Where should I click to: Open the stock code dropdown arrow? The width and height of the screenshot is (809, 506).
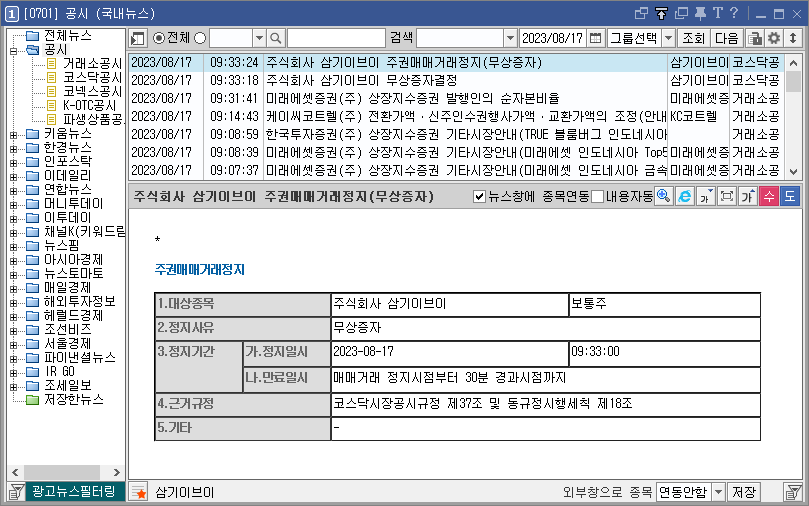259,38
